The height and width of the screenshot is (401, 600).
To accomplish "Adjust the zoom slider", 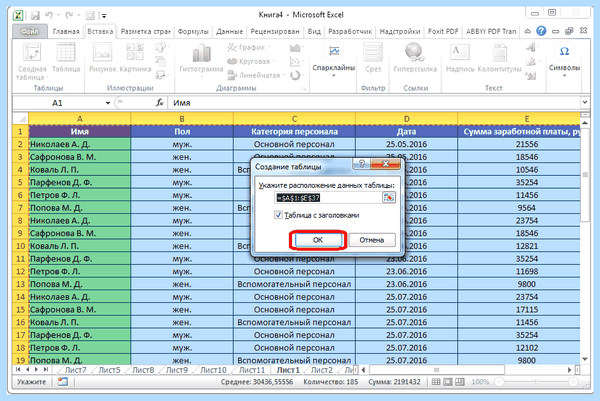I will point(536,381).
